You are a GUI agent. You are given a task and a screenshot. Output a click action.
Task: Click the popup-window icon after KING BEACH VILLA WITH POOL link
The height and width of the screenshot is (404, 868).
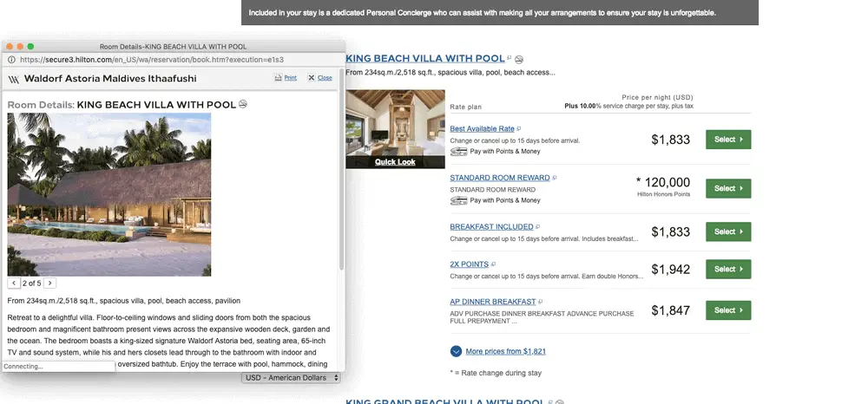point(510,57)
